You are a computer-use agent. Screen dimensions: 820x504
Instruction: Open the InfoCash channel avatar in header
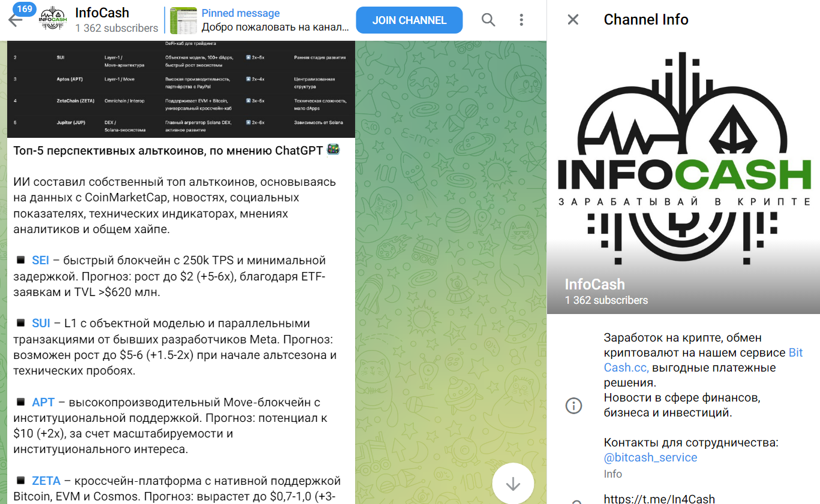point(52,20)
